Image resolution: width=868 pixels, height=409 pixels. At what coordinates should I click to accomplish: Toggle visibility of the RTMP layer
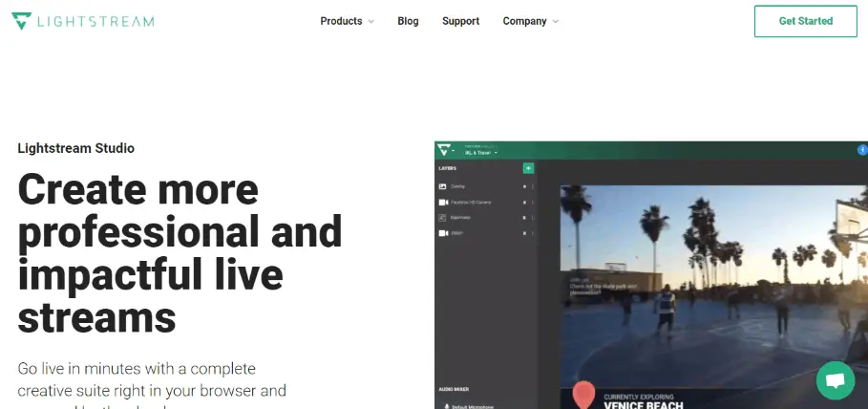tap(525, 233)
